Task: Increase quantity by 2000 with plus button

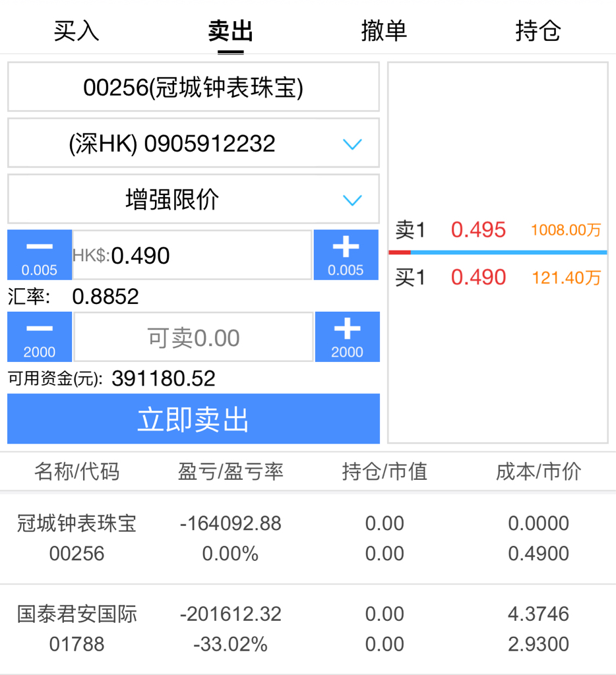Action: (x=347, y=337)
